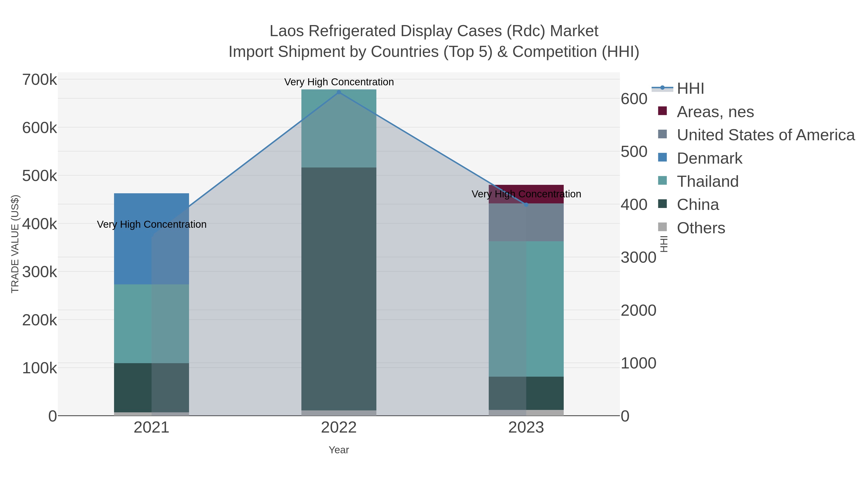The height and width of the screenshot is (488, 868).
Task: Click the Thailand teal legend swatch
Action: click(663, 180)
